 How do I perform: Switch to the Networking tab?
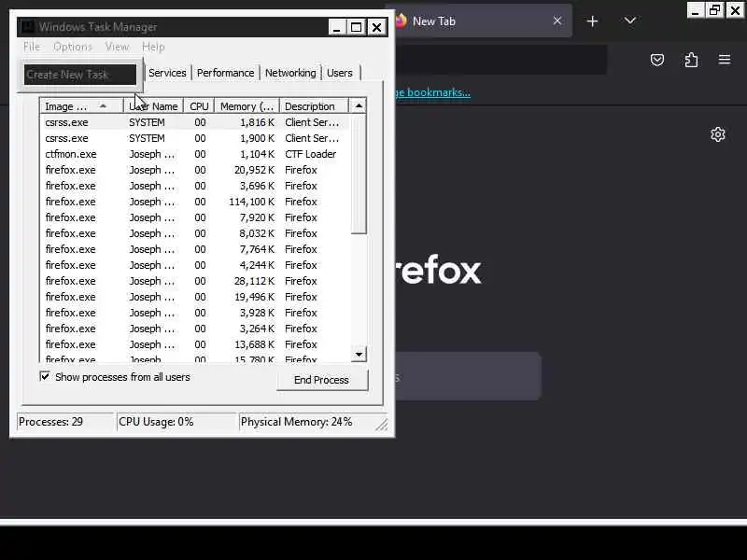[290, 73]
